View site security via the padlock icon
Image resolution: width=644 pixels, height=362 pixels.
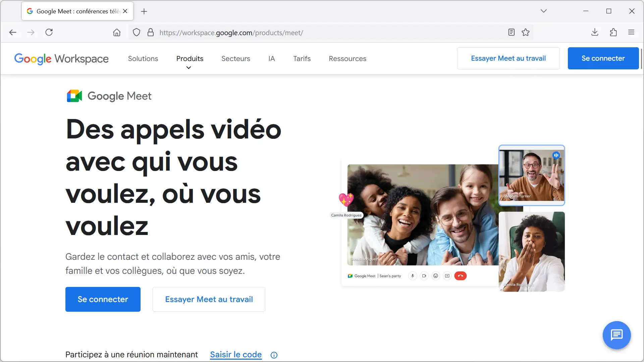(x=151, y=33)
